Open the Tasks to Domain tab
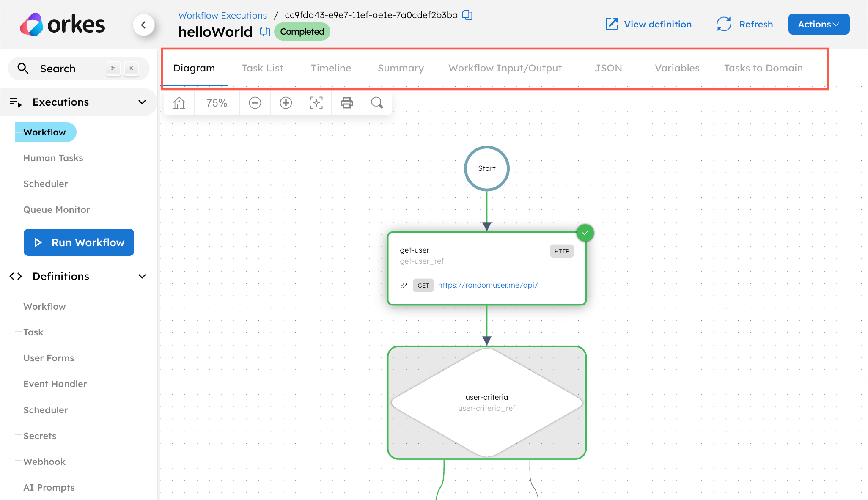 (x=764, y=68)
